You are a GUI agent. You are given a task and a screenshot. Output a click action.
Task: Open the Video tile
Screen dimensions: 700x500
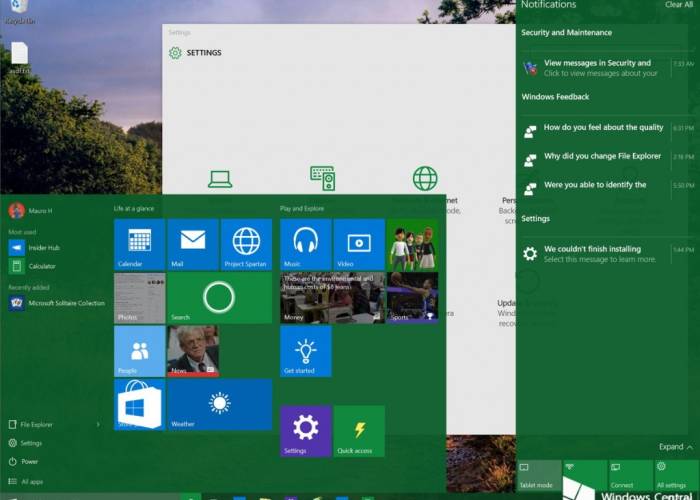(359, 244)
